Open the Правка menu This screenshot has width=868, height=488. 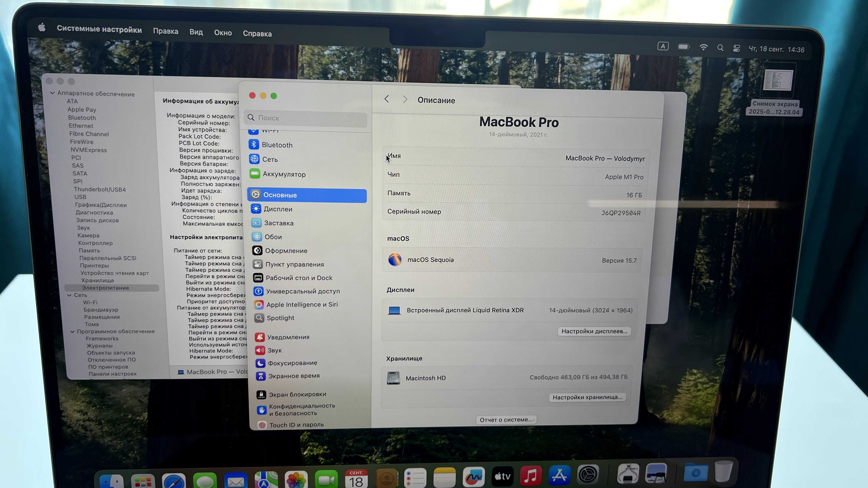pos(166,31)
